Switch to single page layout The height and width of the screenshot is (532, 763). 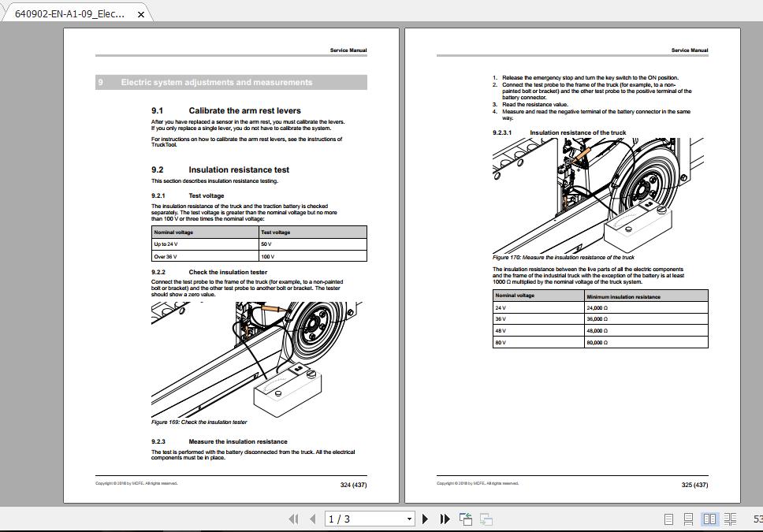[x=668, y=519]
